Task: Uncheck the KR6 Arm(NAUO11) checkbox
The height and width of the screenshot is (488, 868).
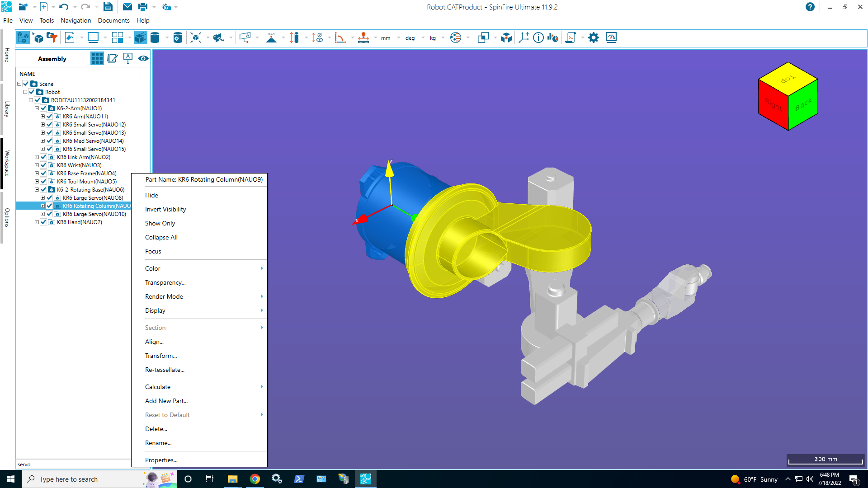Action: pyautogui.click(x=50, y=116)
